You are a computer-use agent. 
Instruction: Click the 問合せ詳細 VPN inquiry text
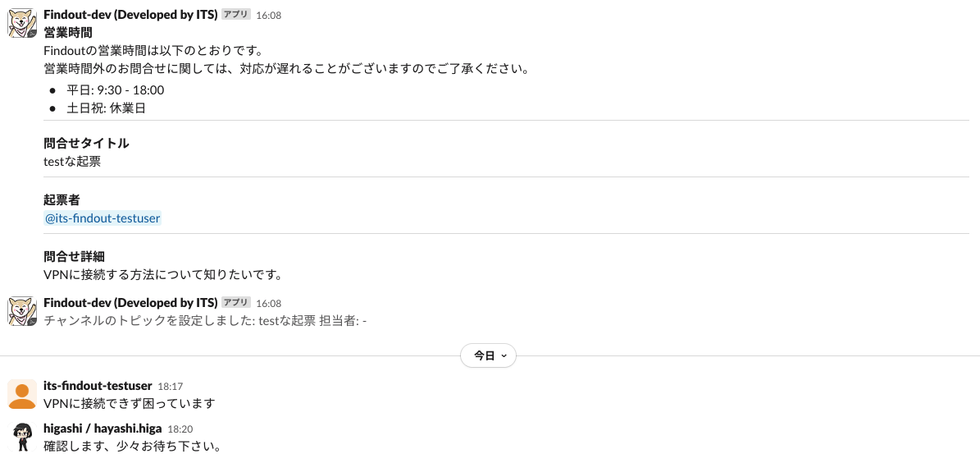163,274
